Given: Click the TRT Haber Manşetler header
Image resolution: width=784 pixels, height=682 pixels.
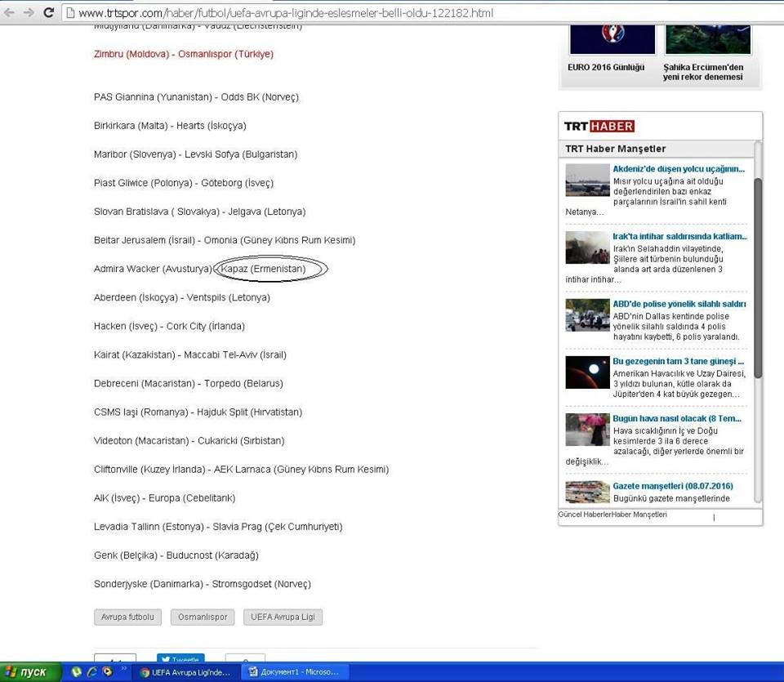Looking at the screenshot, I should pyautogui.click(x=616, y=149).
